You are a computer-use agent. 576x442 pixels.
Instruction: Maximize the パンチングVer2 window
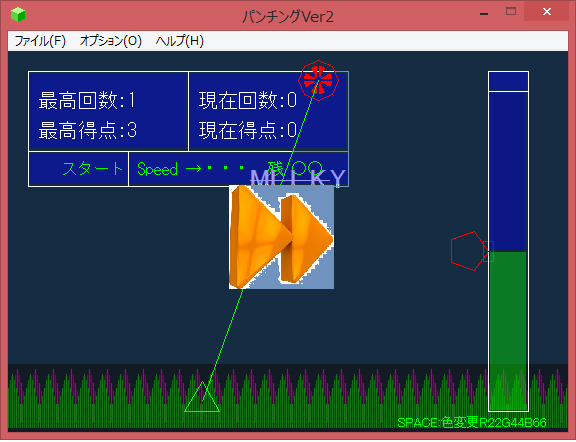511,11
